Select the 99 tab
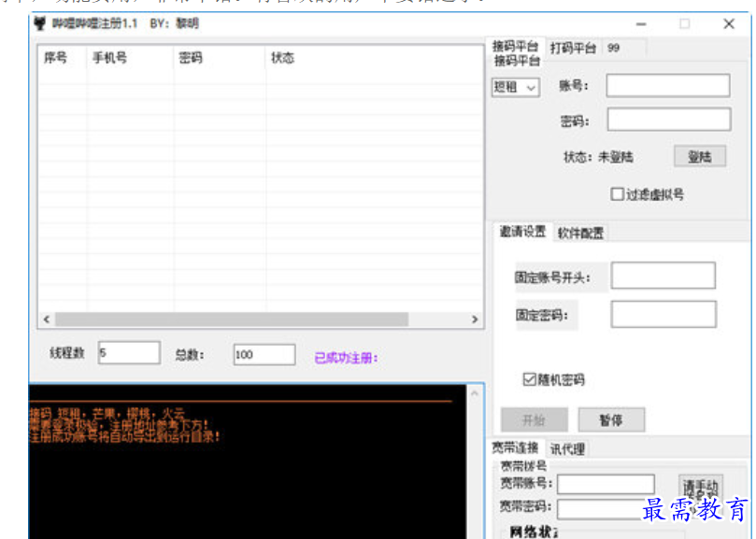The height and width of the screenshot is (539, 756). [614, 48]
